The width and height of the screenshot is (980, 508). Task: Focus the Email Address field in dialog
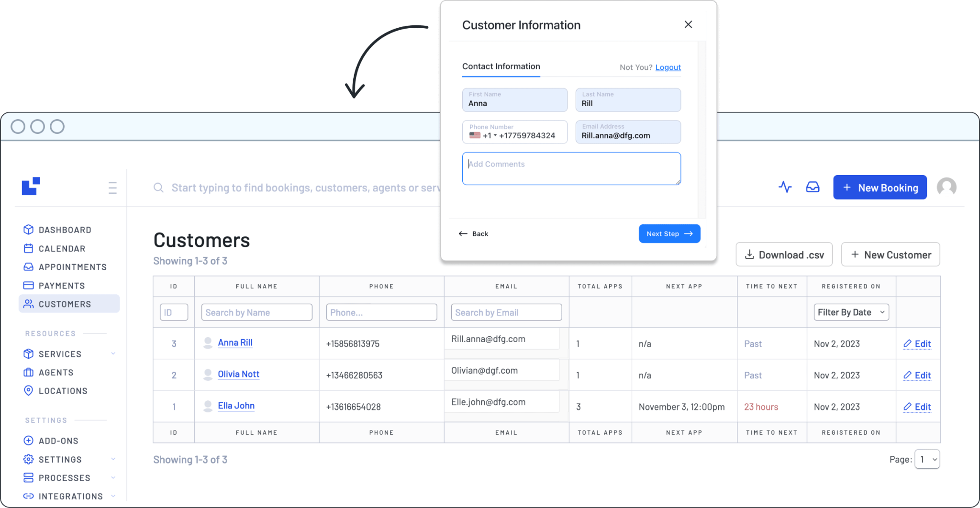click(628, 132)
